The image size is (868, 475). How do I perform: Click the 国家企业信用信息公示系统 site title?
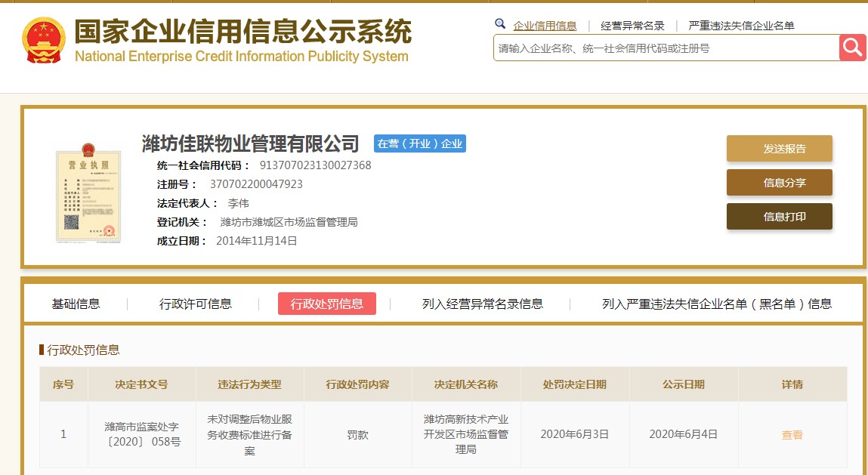click(242, 32)
